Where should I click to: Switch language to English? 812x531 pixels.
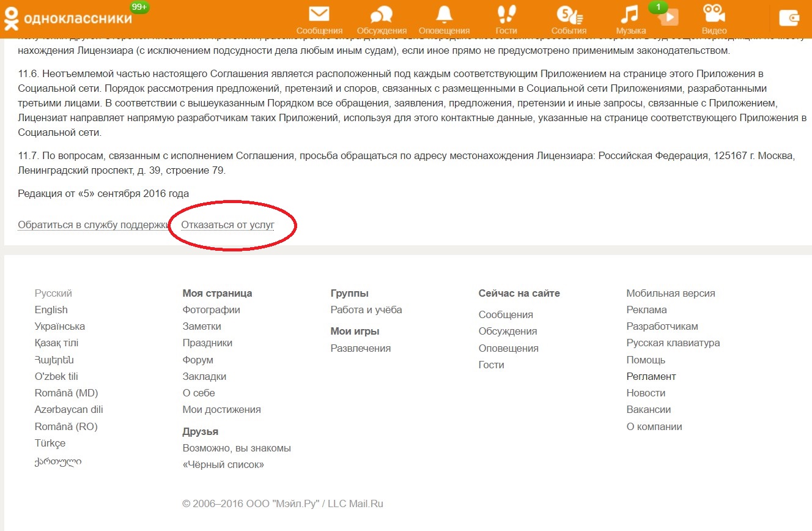coord(51,310)
